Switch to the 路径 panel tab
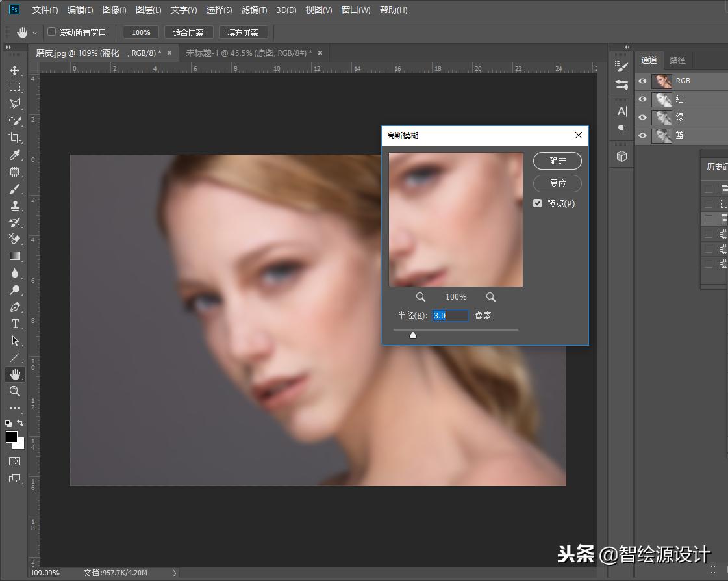 click(x=677, y=60)
